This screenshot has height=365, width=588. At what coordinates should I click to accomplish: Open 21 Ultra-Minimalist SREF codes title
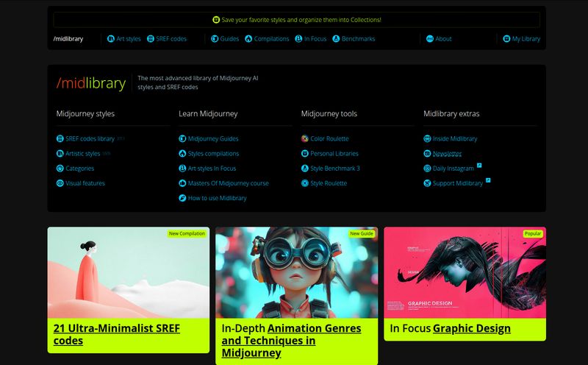point(117,334)
